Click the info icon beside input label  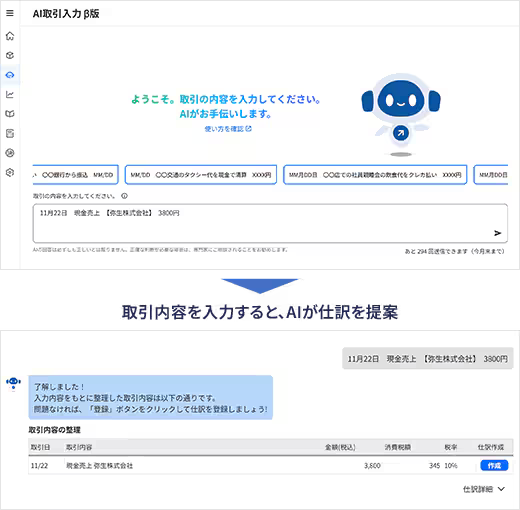(124, 196)
